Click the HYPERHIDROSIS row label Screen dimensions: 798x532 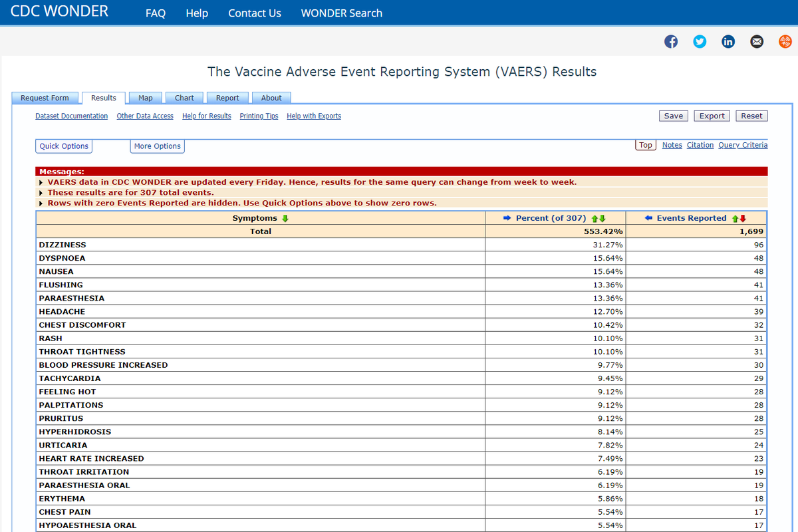point(75,431)
